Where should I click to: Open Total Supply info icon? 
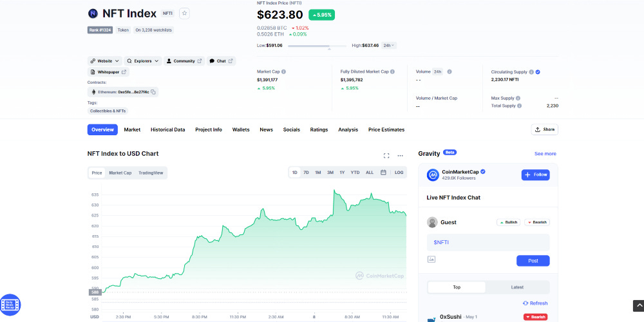(x=520, y=106)
